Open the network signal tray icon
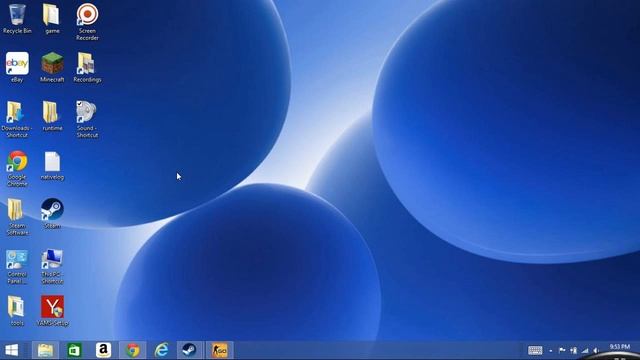This screenshot has height=360, width=640. click(585, 350)
